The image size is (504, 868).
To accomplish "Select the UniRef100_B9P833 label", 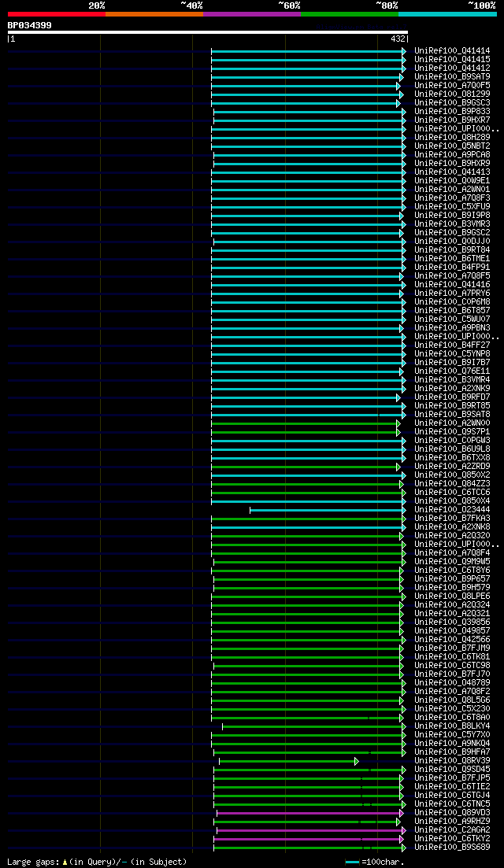I will coord(452,111).
